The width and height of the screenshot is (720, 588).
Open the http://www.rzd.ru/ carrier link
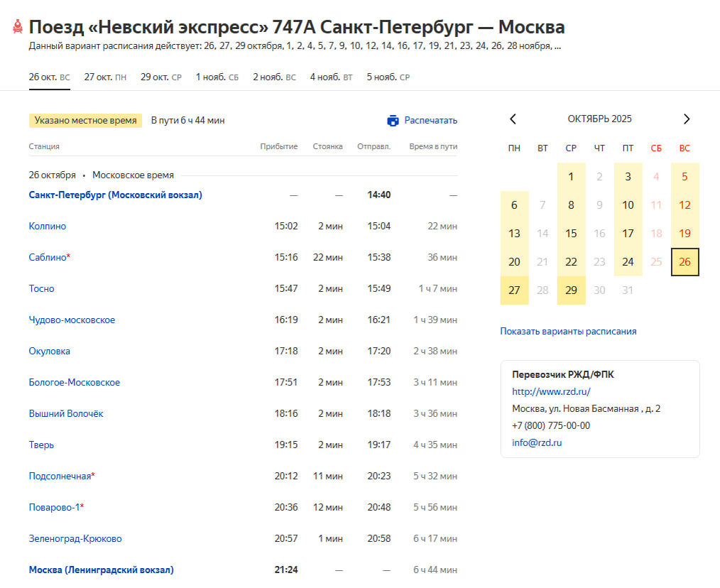(551, 391)
